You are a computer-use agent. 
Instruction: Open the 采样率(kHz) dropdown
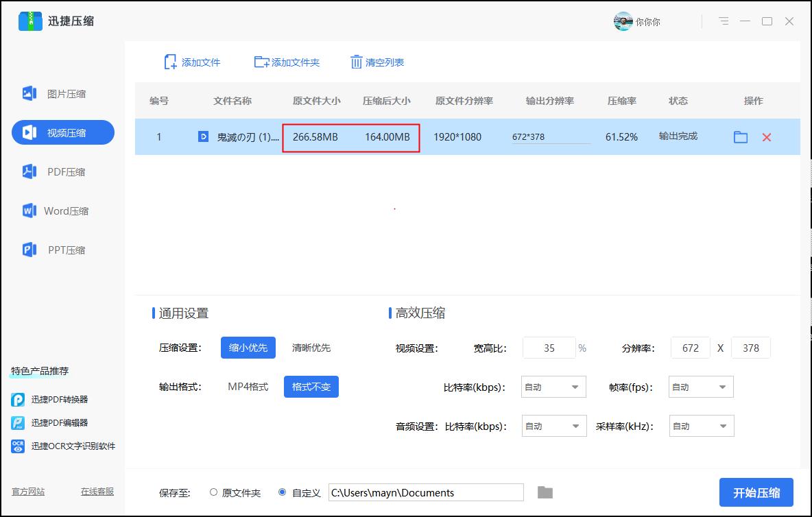tap(700, 426)
